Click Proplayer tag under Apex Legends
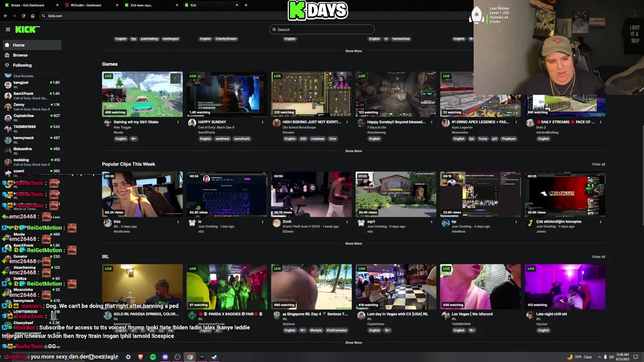 coord(509,139)
